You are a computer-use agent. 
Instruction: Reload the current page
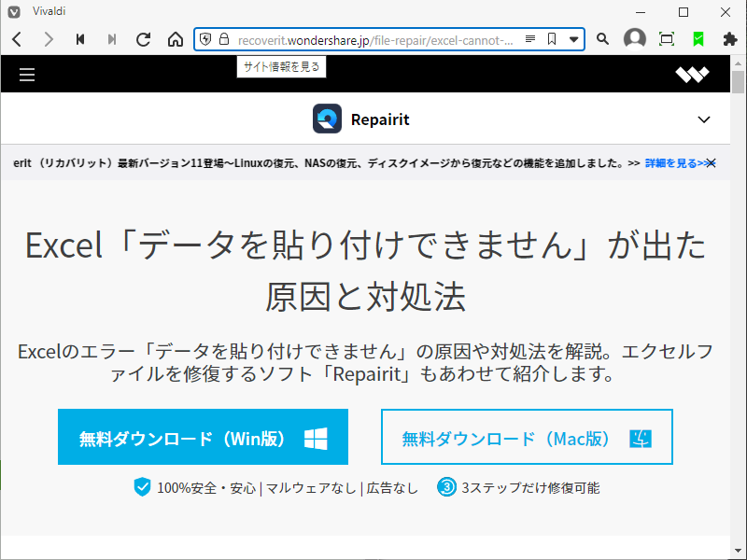[x=144, y=39]
